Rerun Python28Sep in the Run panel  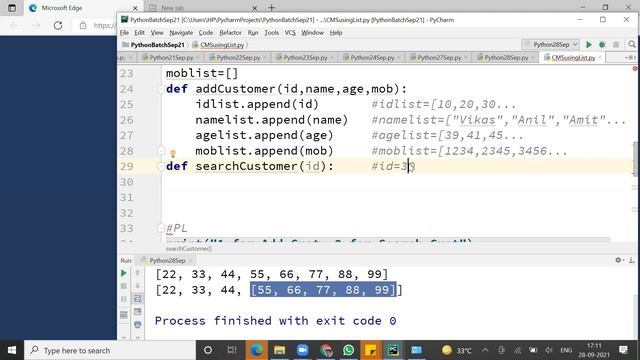[x=124, y=273]
